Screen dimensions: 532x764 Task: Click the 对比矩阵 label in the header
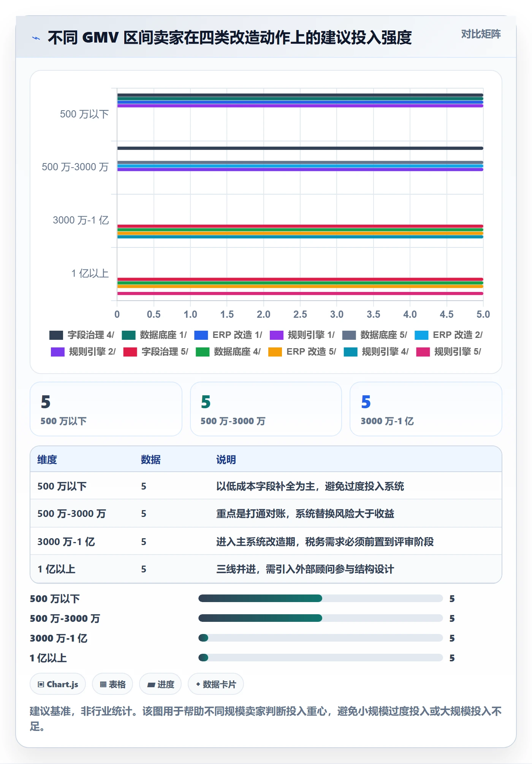click(481, 34)
